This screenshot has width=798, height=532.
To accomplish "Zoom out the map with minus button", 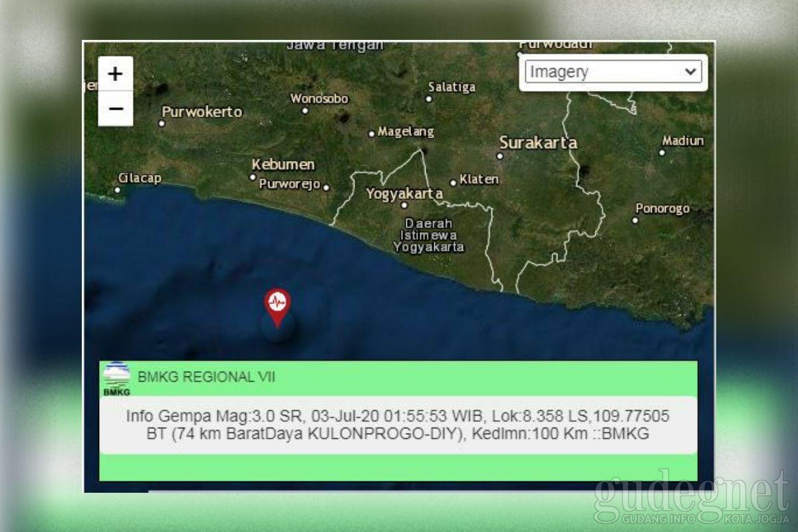I will pos(116,108).
